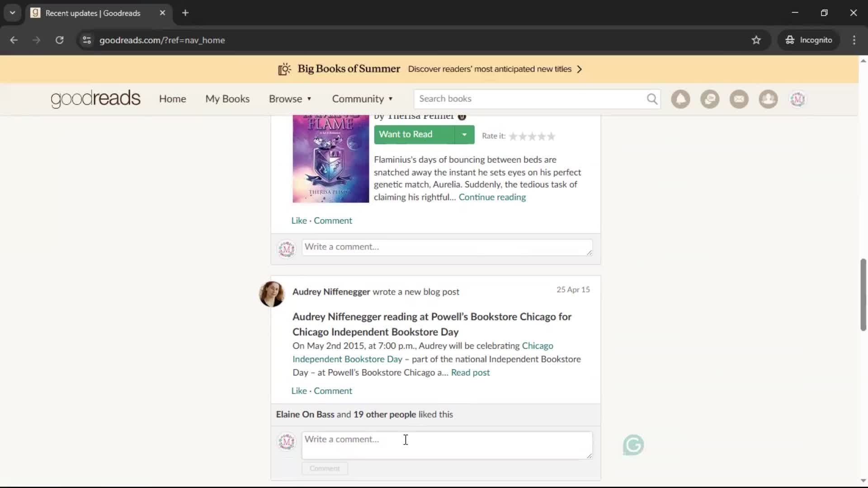Viewport: 868px width, 488px height.
Task: Click the search magnifier icon
Action: click(x=652, y=99)
